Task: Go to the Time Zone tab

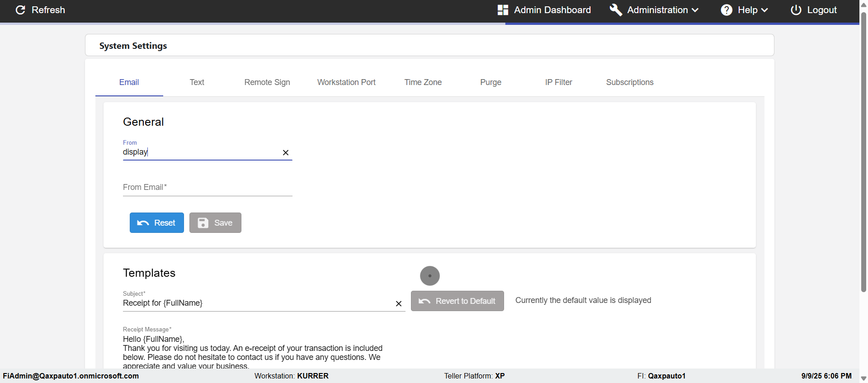Action: pos(423,82)
